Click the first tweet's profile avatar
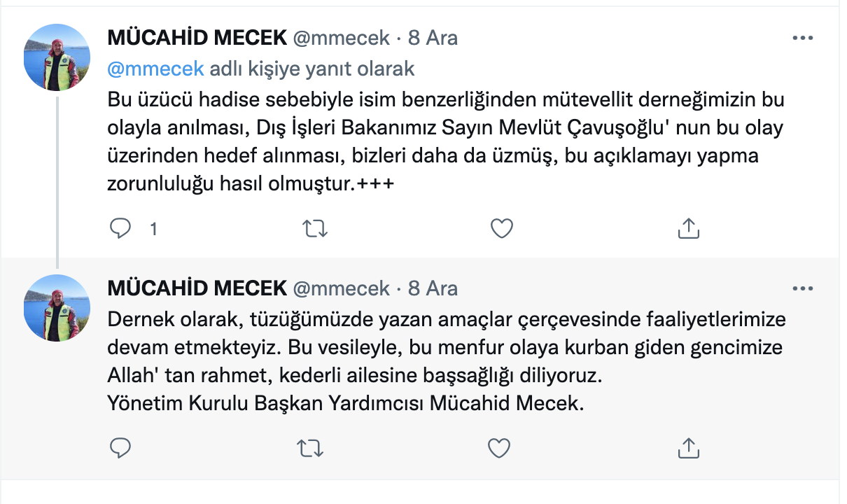Image resolution: width=847 pixels, height=504 pixels. 57,57
